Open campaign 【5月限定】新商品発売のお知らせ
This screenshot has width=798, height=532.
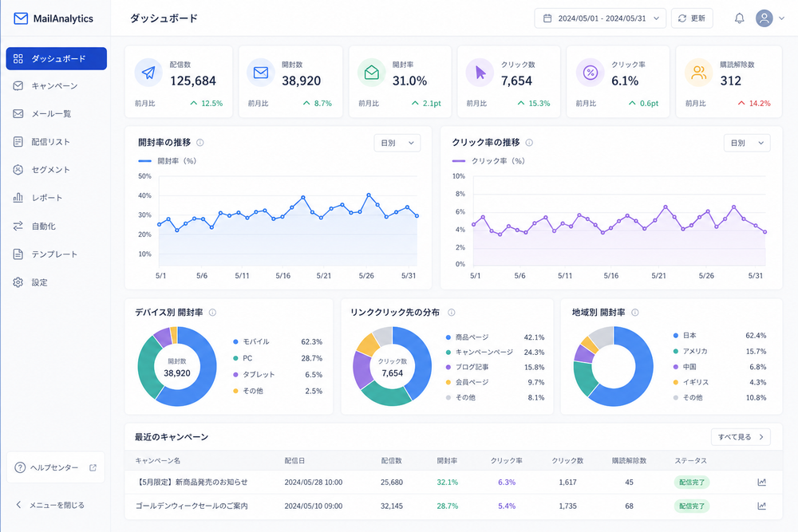pos(192,483)
